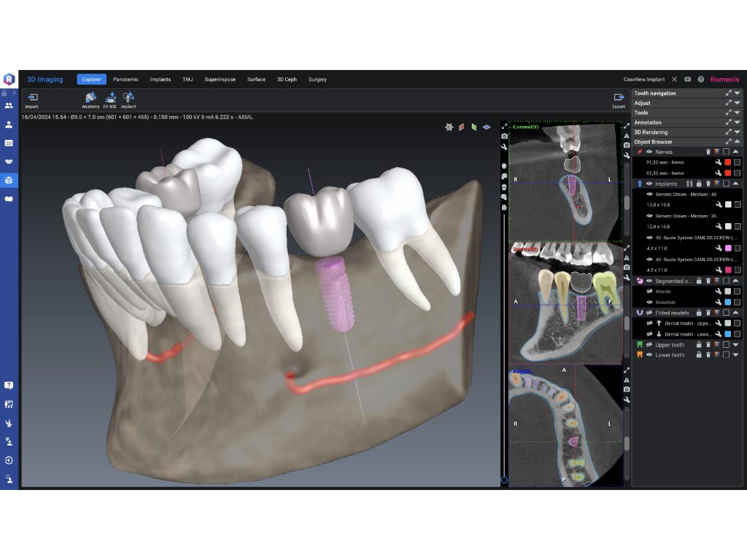Open the Implant tool in toolbar
747x560 pixels.
click(x=128, y=98)
